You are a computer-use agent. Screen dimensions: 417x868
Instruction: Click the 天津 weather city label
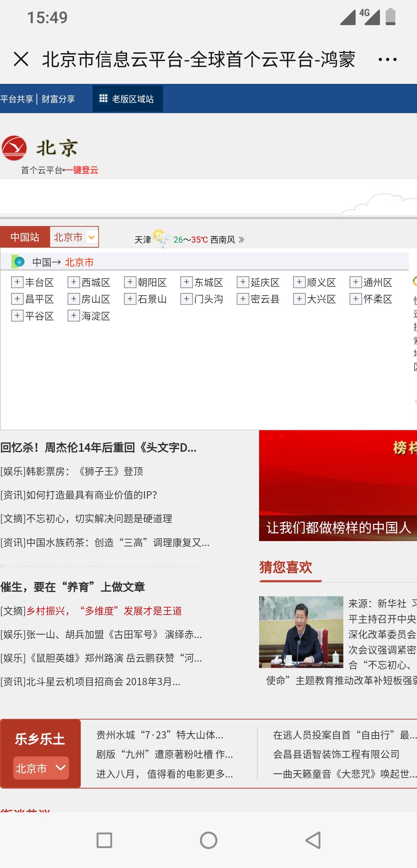(x=143, y=240)
